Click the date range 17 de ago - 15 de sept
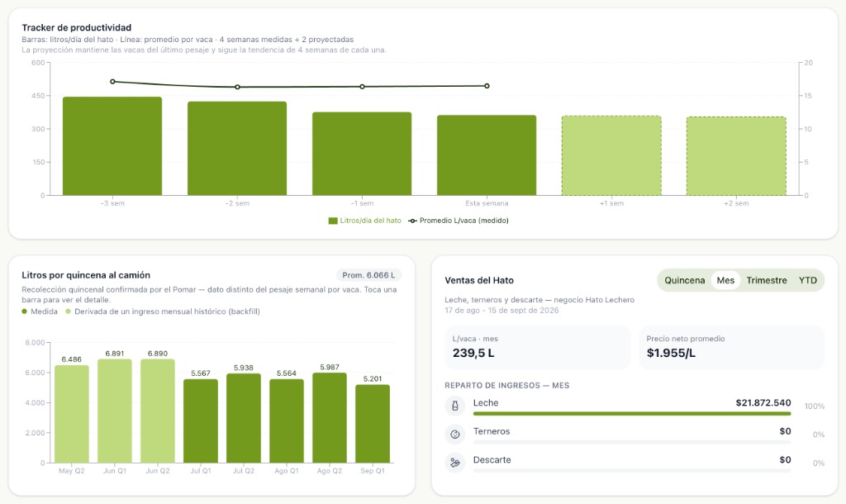This screenshot has height=504, width=846. (x=501, y=311)
